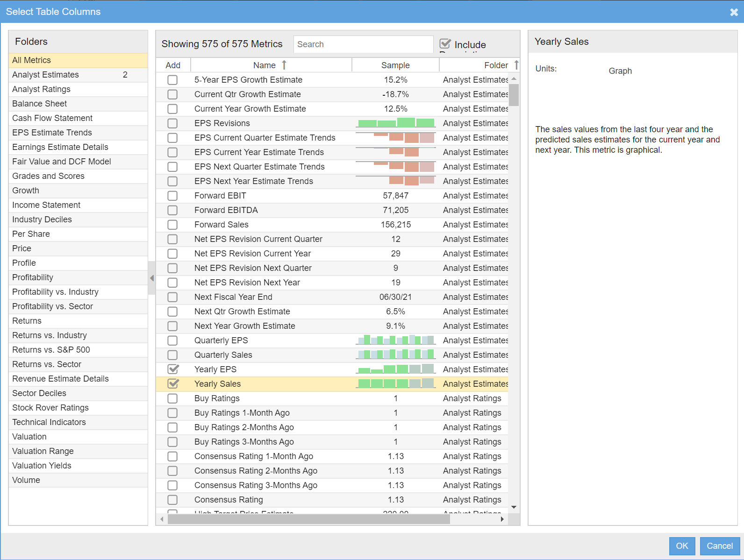Screen dimensions: 744x560
Task: Select Next Qtr Growth Estimate row
Action: coord(332,312)
